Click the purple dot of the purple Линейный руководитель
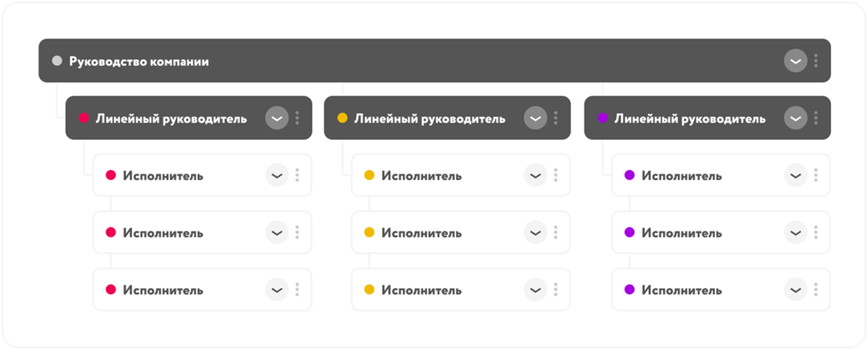 pos(602,118)
